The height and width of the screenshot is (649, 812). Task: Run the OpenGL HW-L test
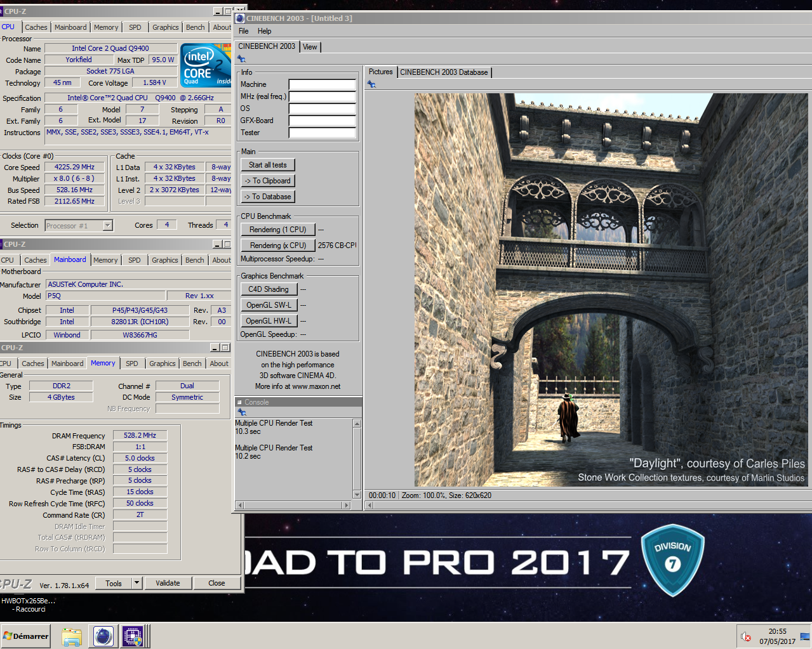[x=269, y=321]
